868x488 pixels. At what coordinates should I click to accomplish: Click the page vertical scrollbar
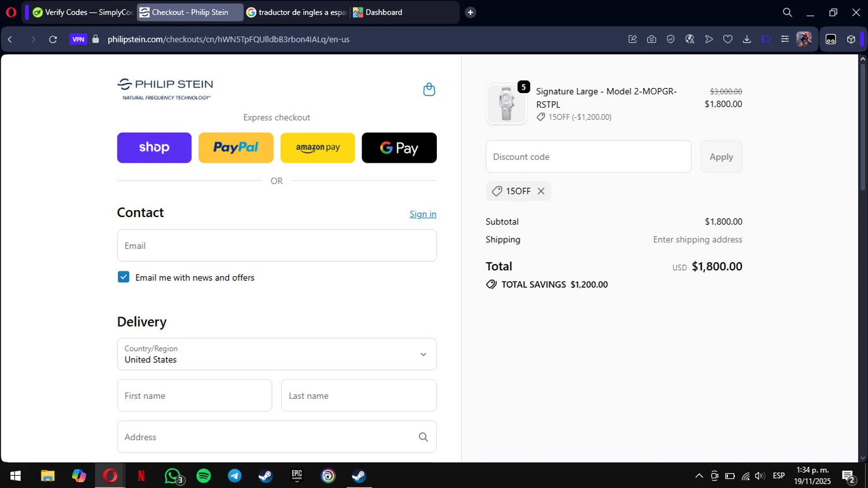pyautogui.click(x=863, y=127)
